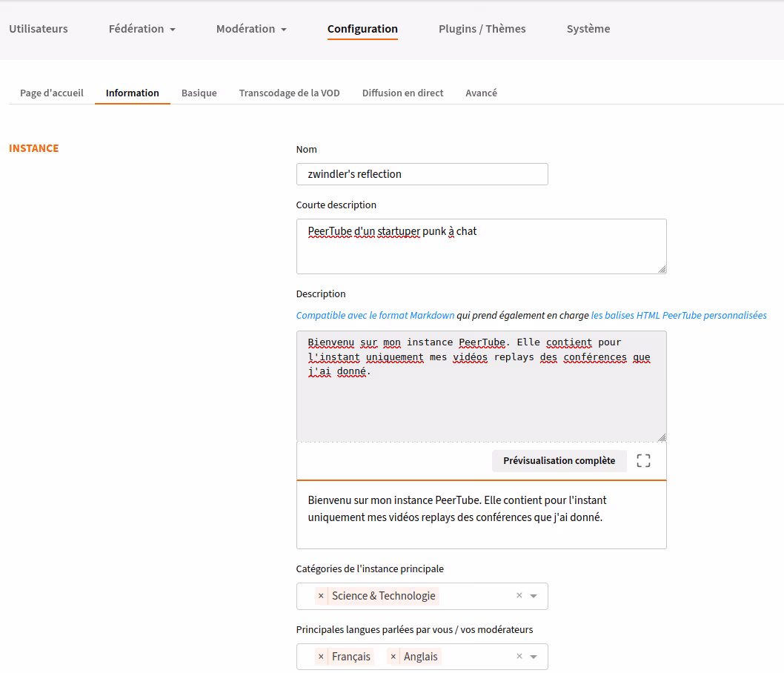Clear all selected languages
Screen dimensions: 784x673
coord(519,657)
